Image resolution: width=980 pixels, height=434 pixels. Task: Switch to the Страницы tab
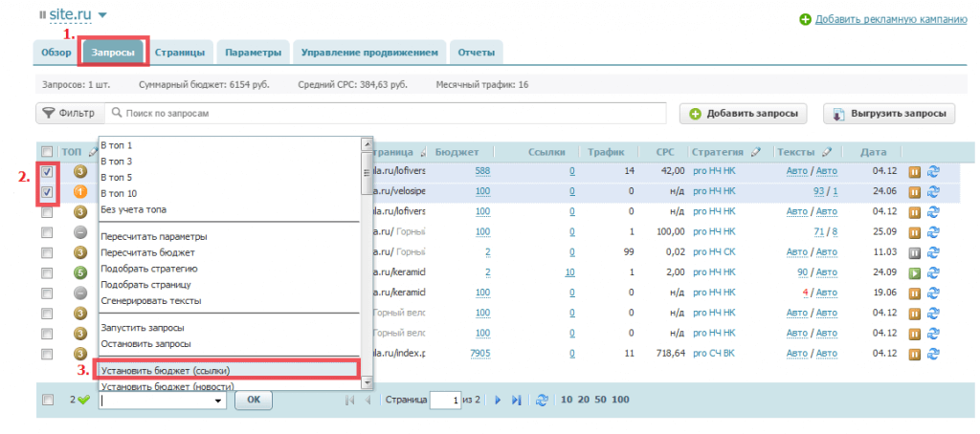coord(180,53)
